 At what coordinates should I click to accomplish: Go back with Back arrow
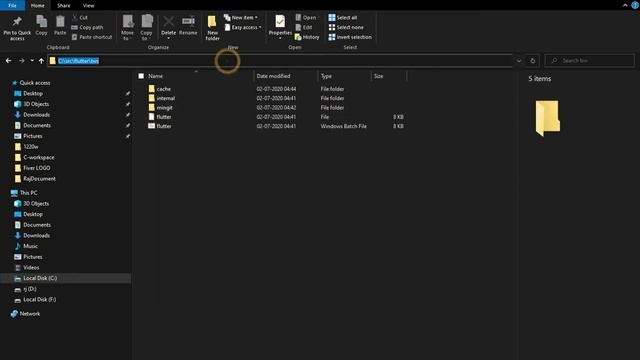[9, 61]
